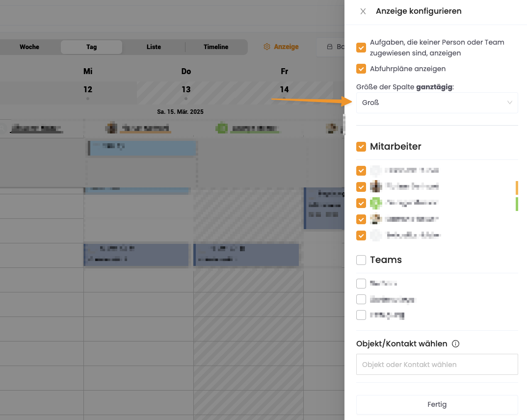Click the info icon beside Objekt/Kontakt wählen
This screenshot has height=420, width=527.
(x=455, y=344)
